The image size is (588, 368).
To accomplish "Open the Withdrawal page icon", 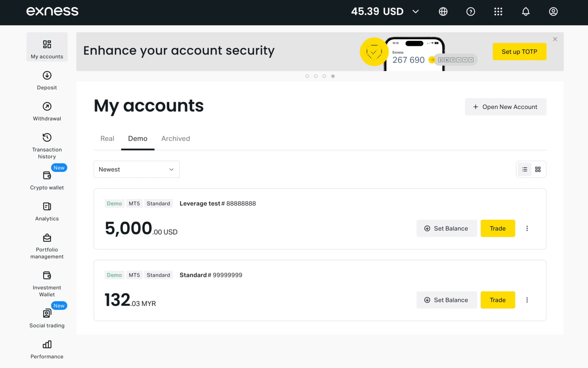I will coord(47,106).
